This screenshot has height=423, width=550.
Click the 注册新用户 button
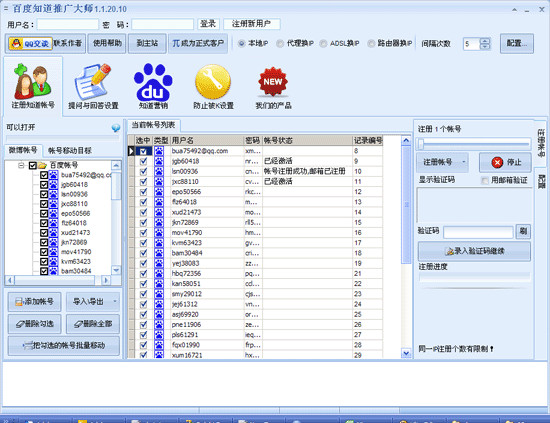pos(251,24)
